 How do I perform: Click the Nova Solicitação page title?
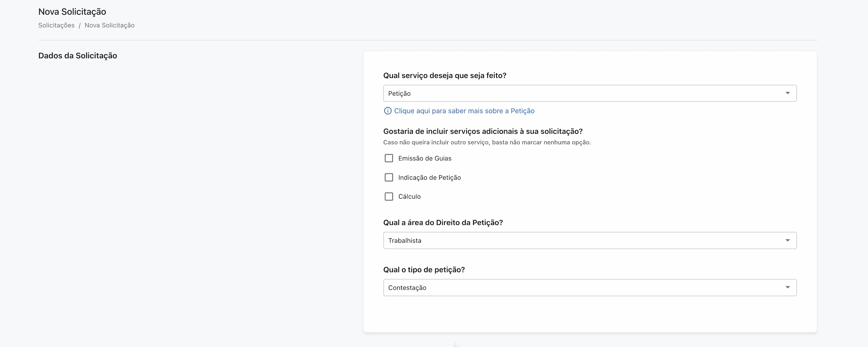point(72,11)
